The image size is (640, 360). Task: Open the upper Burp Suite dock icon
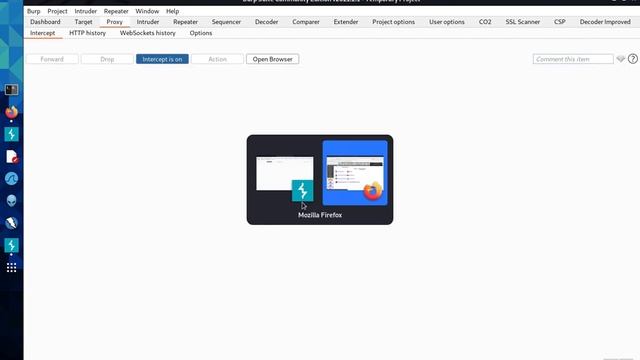coord(11,134)
